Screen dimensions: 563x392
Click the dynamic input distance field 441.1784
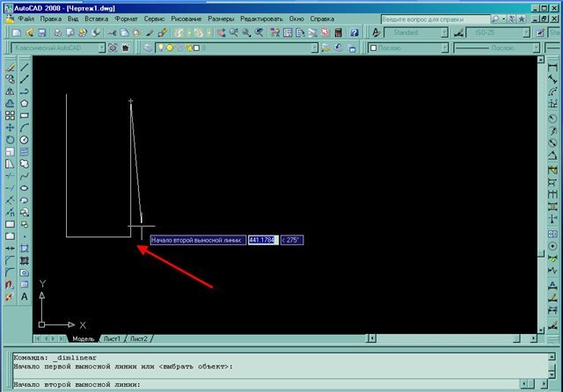pos(263,240)
